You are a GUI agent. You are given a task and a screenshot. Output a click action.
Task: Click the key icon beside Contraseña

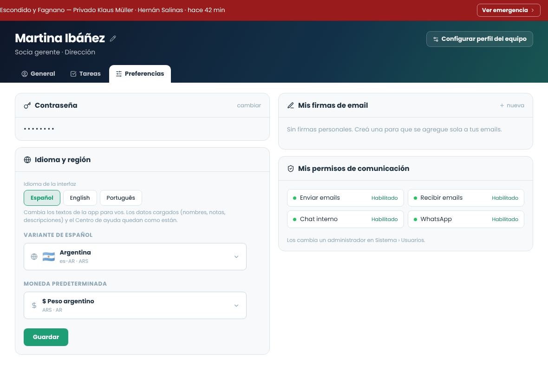(27, 105)
